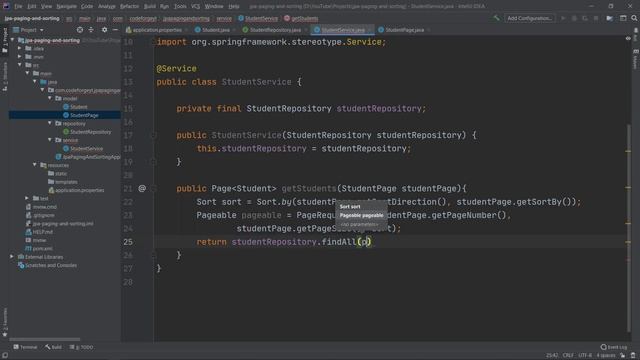Click the CRLF line separator in status bar
This screenshot has width=640, height=360.
[568, 355]
